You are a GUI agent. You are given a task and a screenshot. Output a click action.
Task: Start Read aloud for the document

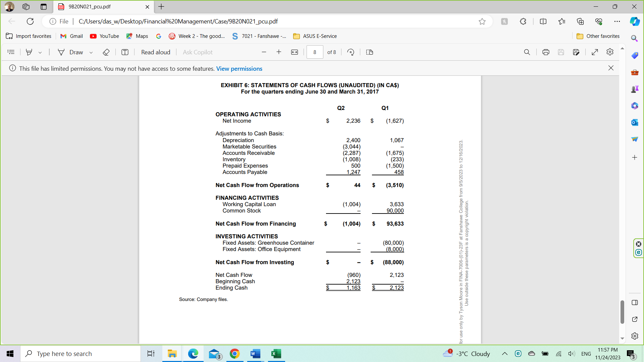click(155, 52)
